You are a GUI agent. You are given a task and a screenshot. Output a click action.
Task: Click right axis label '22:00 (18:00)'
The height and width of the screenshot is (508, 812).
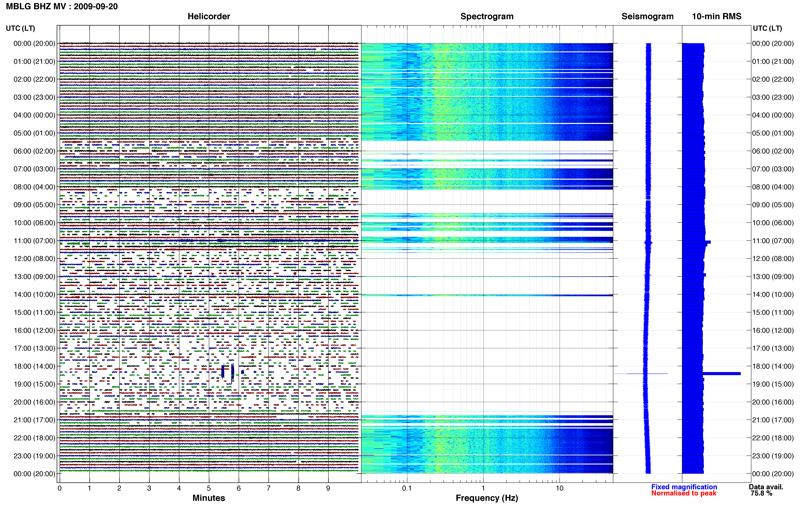(x=773, y=438)
